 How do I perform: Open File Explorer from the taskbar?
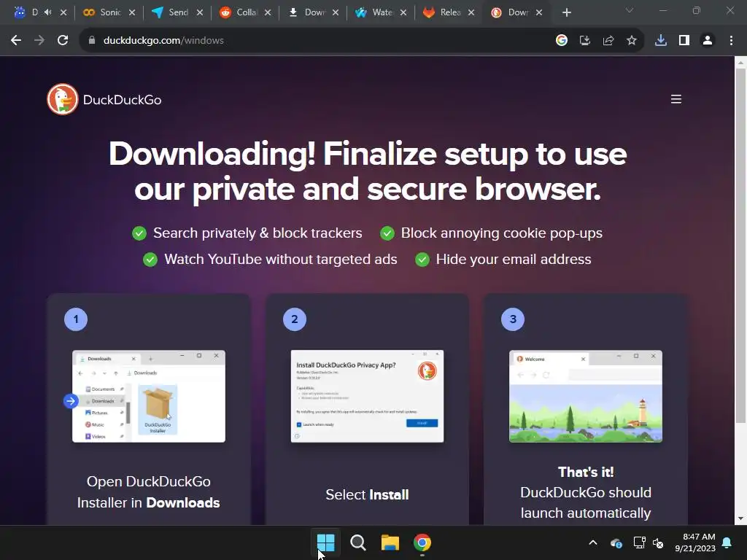[390, 542]
